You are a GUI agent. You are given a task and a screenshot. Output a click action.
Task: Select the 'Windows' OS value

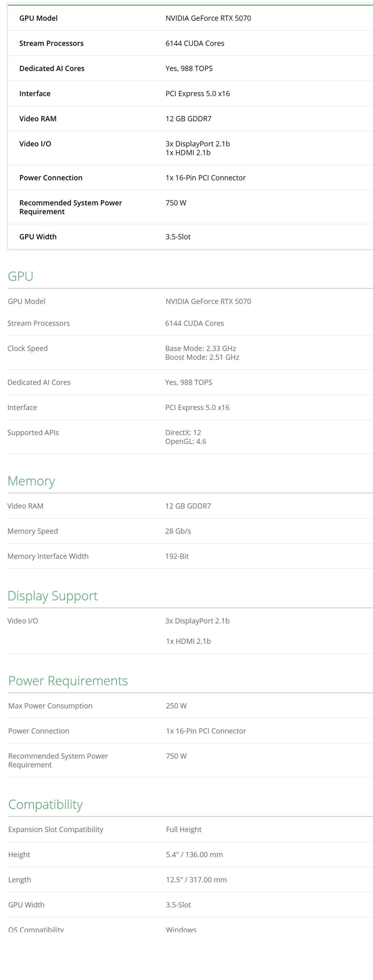181,929
